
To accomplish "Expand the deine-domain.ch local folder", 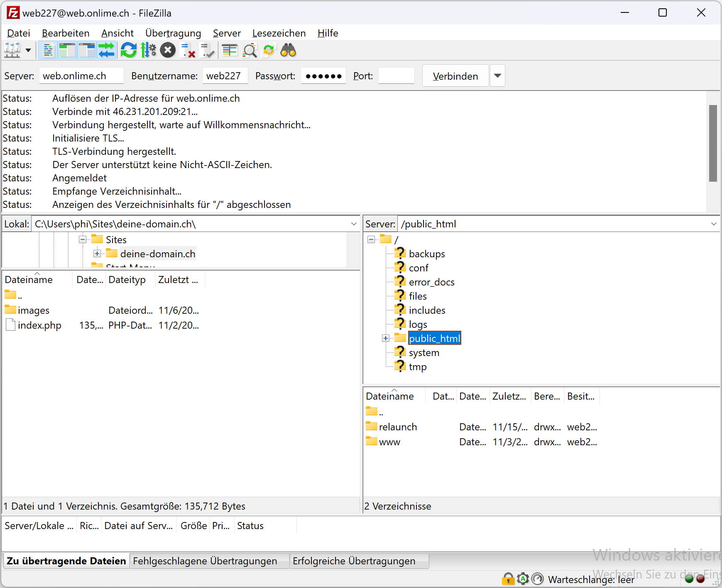I will tap(97, 254).
